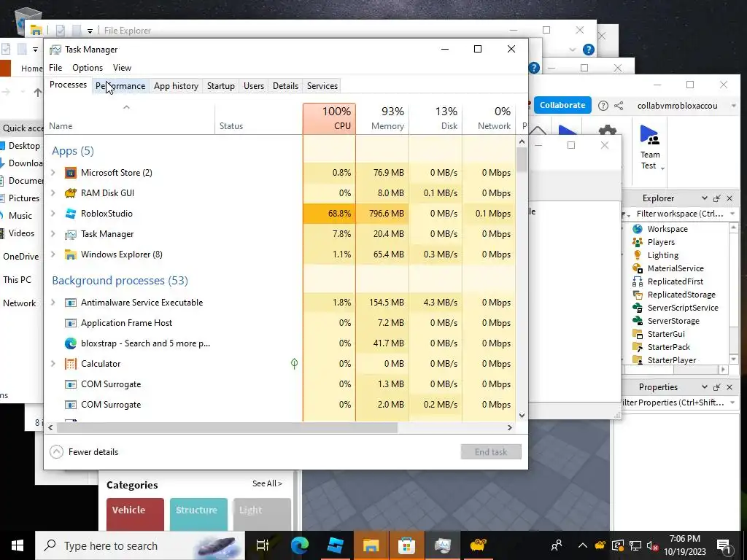Select StarterPack in the Explorer panel
The height and width of the screenshot is (560, 747).
pyautogui.click(x=668, y=347)
